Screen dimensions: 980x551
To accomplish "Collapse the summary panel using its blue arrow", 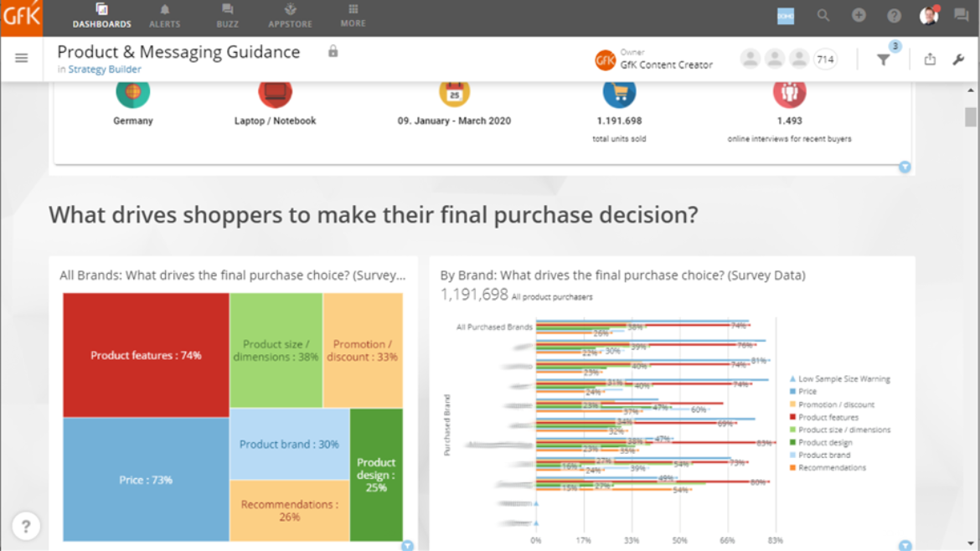I will pyautogui.click(x=905, y=167).
